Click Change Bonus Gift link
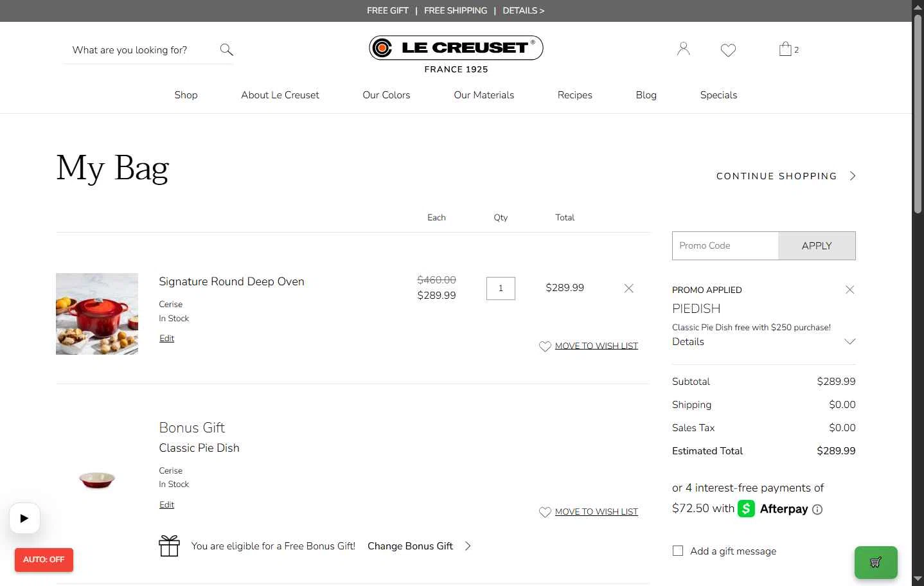The height and width of the screenshot is (586, 924). point(410,546)
